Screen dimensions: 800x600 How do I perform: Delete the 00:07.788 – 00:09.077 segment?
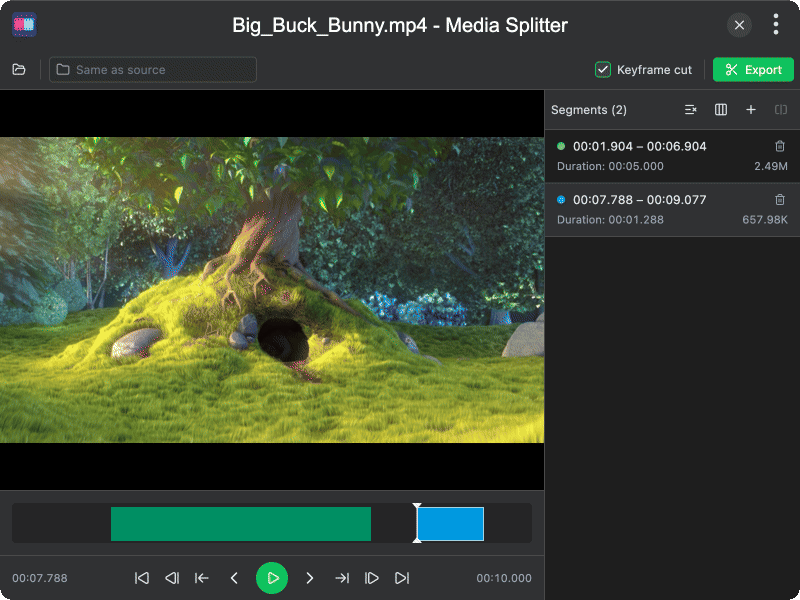(x=780, y=199)
